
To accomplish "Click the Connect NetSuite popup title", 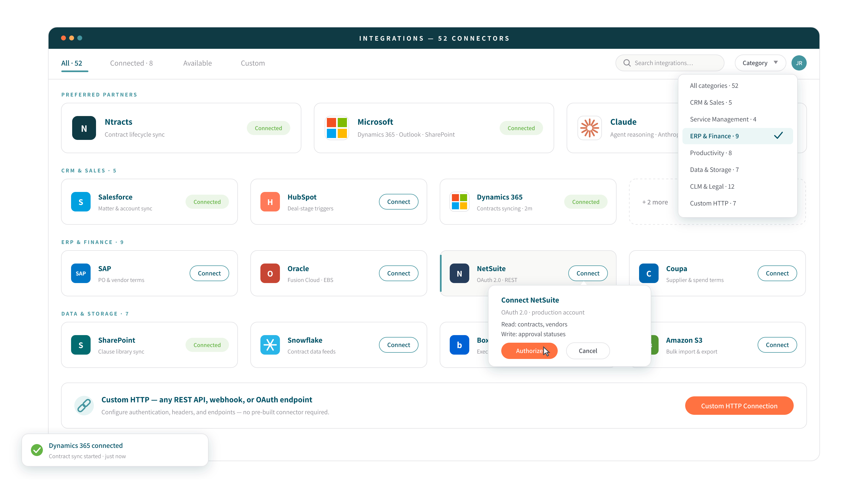I will click(530, 300).
